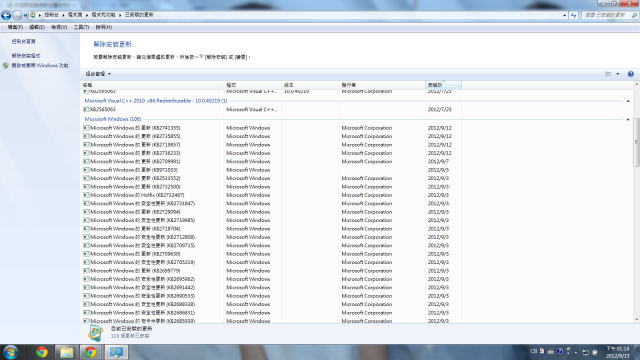The height and width of the screenshot is (360, 640).
Task: Select the update KB2699779 row
Action: coord(271,271)
